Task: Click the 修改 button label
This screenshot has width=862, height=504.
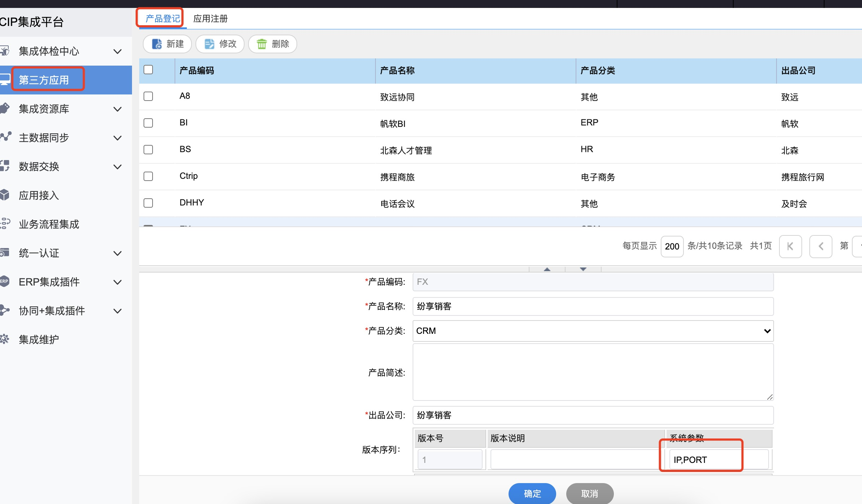Action: point(228,44)
